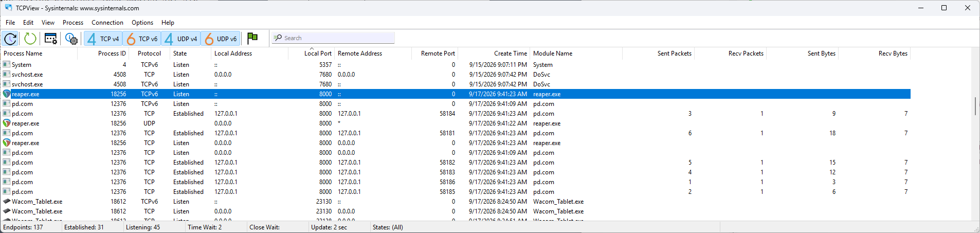Sort by Local Address column header
980x233 pixels.
coord(249,53)
